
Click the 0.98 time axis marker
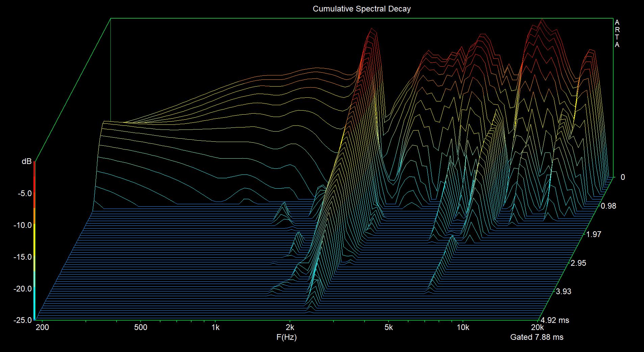coord(608,206)
